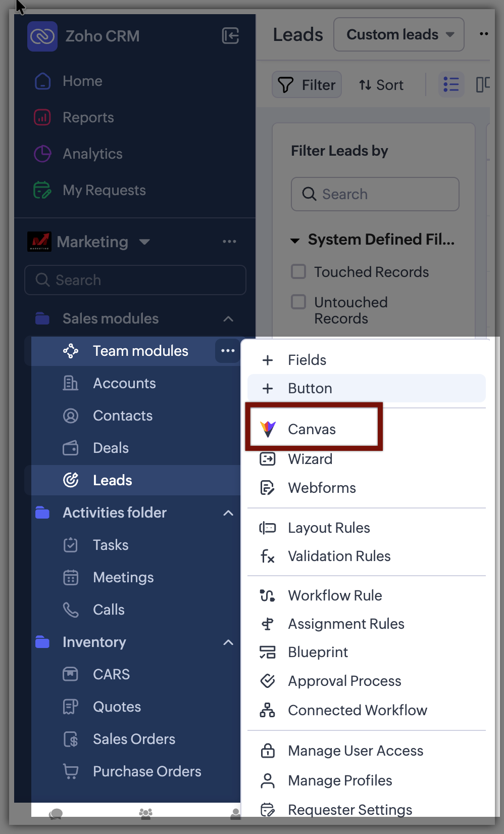Image resolution: width=504 pixels, height=834 pixels.
Task: Choose Blueprint in the context menu
Action: (x=318, y=652)
